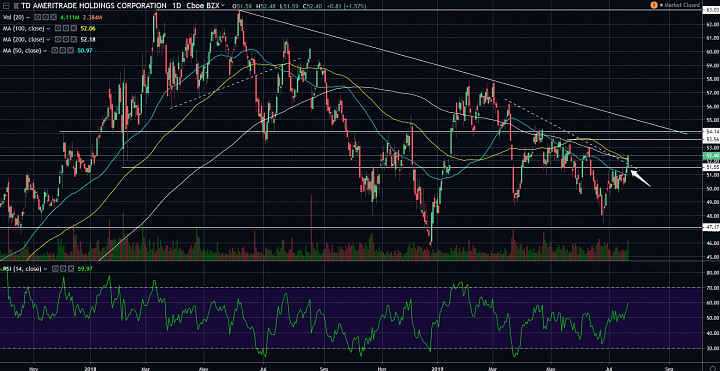This screenshot has width=720, height=371.
Task: Click the 59.97 RSI value
Action: 85,269
